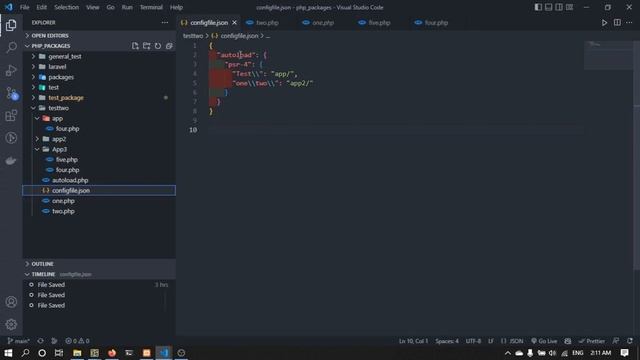Open five.php under App3 folder
This screenshot has width=640, height=360.
(x=99, y=159)
